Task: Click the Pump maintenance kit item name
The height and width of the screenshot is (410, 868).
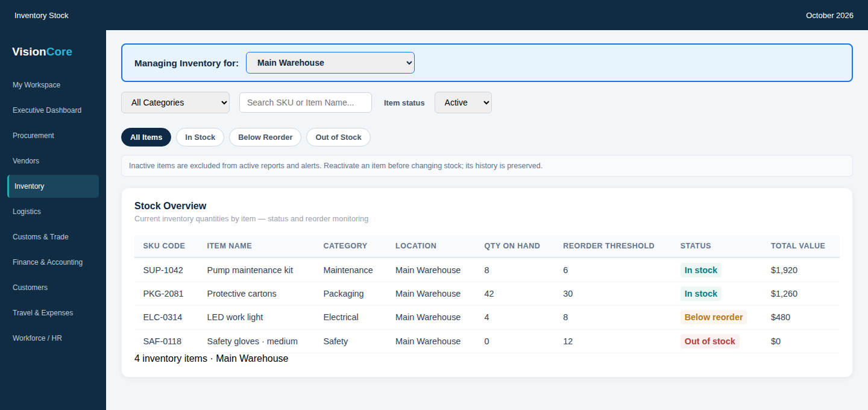Action: point(250,270)
